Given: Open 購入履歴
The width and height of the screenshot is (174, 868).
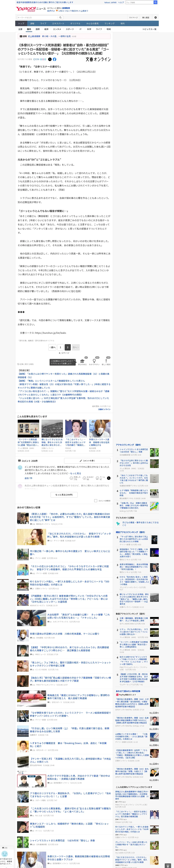Looking at the screenshot, I should pos(146,18).
